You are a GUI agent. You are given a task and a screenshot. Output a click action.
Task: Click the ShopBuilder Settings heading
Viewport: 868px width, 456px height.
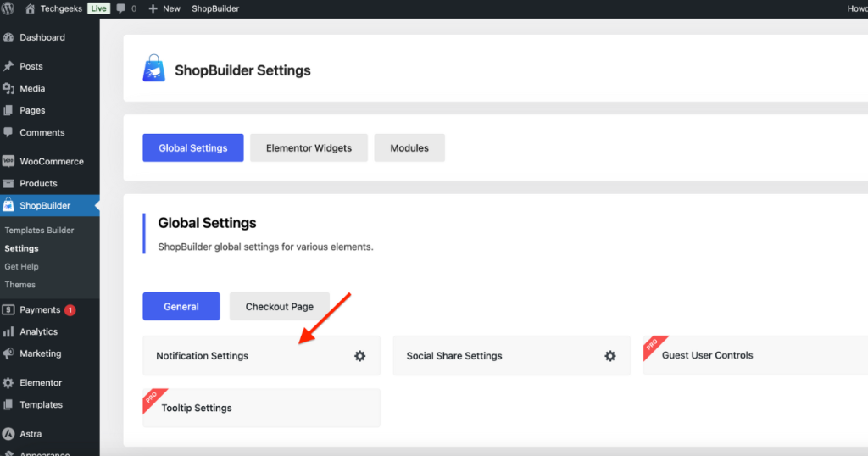242,70
